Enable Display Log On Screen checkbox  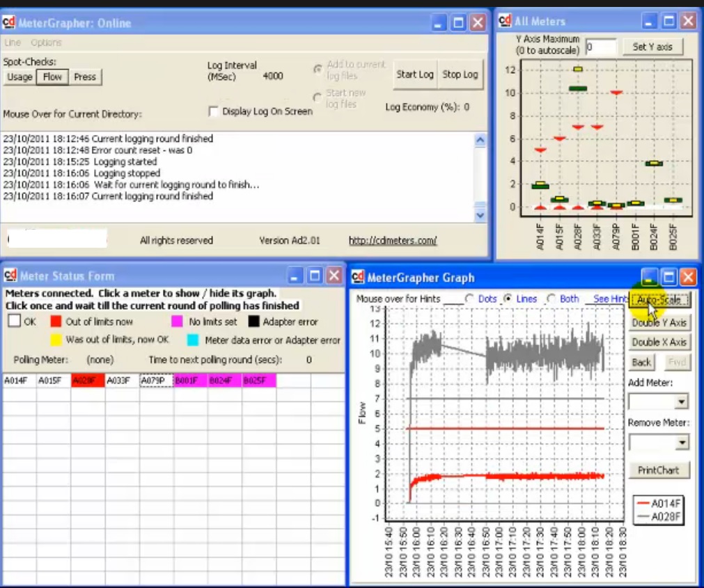coord(214,111)
